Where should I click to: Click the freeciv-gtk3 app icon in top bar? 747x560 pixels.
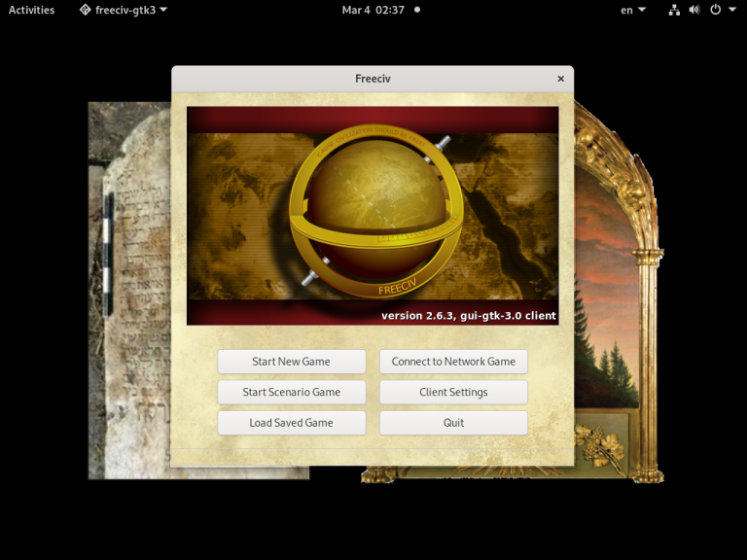click(x=86, y=10)
